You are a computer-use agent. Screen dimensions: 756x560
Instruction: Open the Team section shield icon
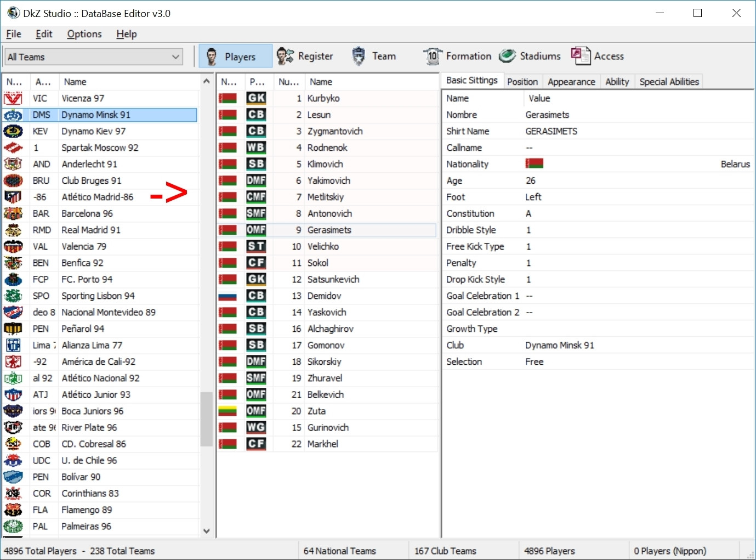pos(359,56)
